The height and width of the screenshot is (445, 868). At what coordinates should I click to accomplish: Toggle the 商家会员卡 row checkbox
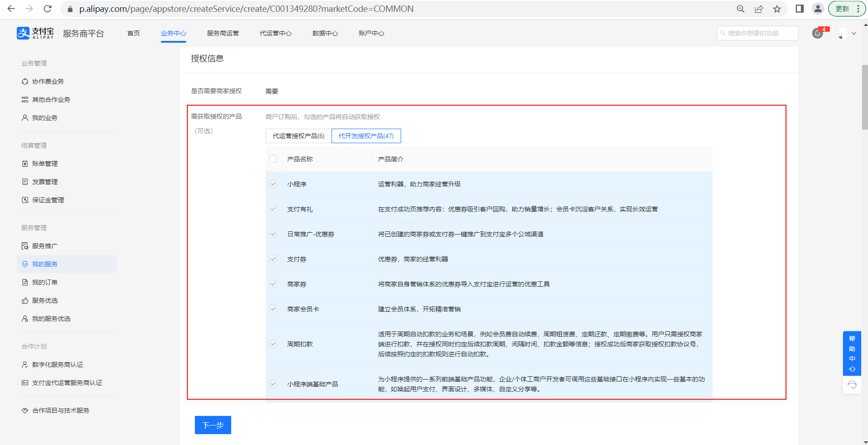[273, 309]
